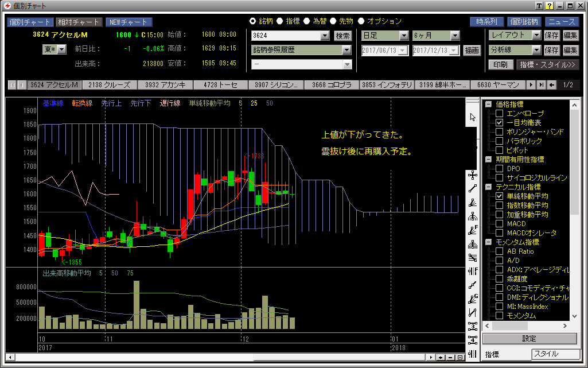
Task: Select the arrow pointer tool
Action: [x=473, y=117]
